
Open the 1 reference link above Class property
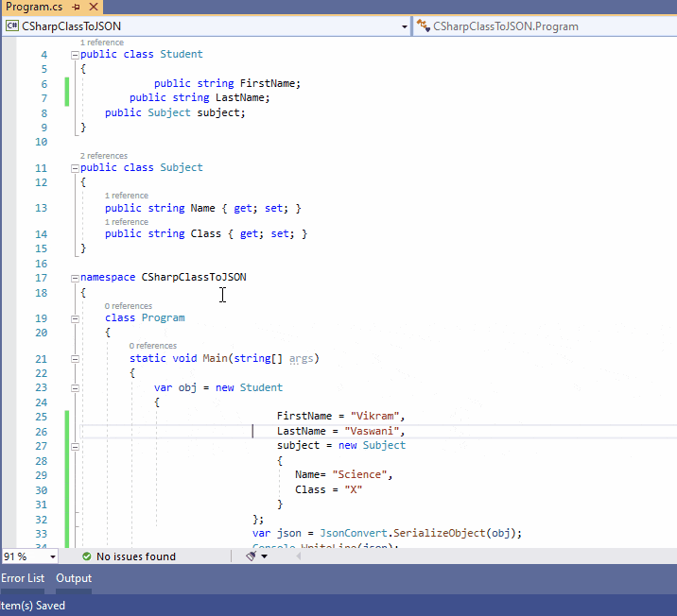coord(127,222)
